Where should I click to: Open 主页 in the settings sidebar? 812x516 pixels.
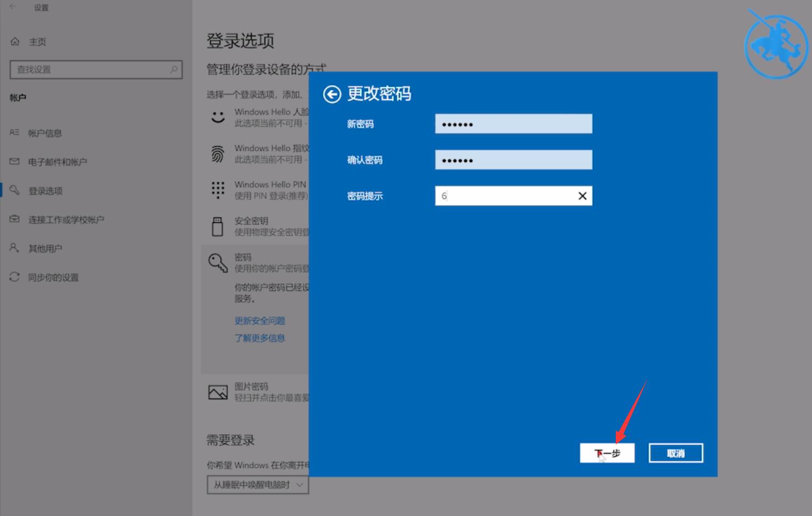(37, 42)
